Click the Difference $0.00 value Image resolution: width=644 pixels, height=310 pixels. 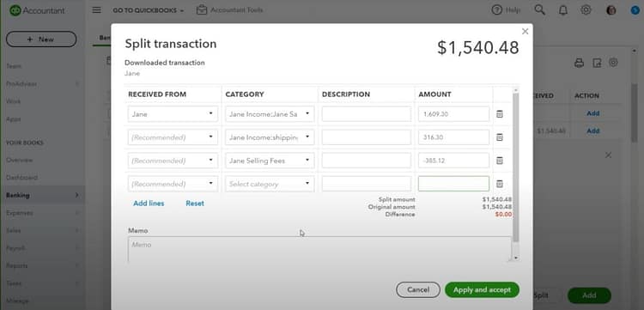coord(503,215)
